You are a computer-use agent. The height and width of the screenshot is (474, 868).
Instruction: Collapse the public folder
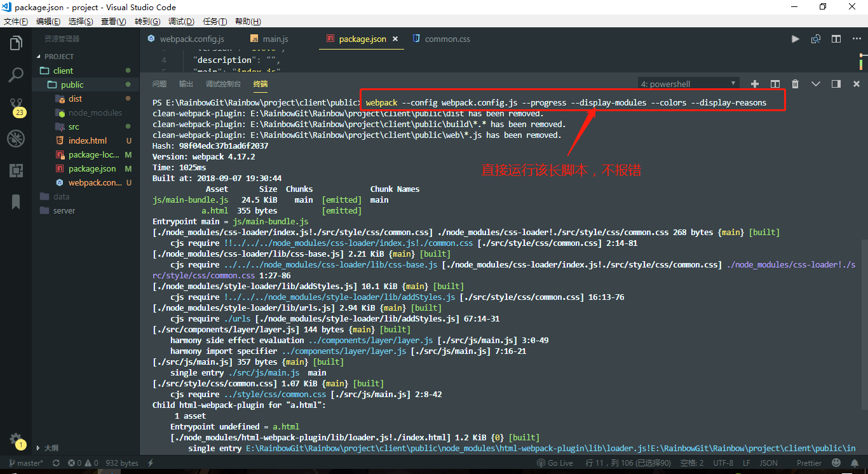[x=86, y=85]
